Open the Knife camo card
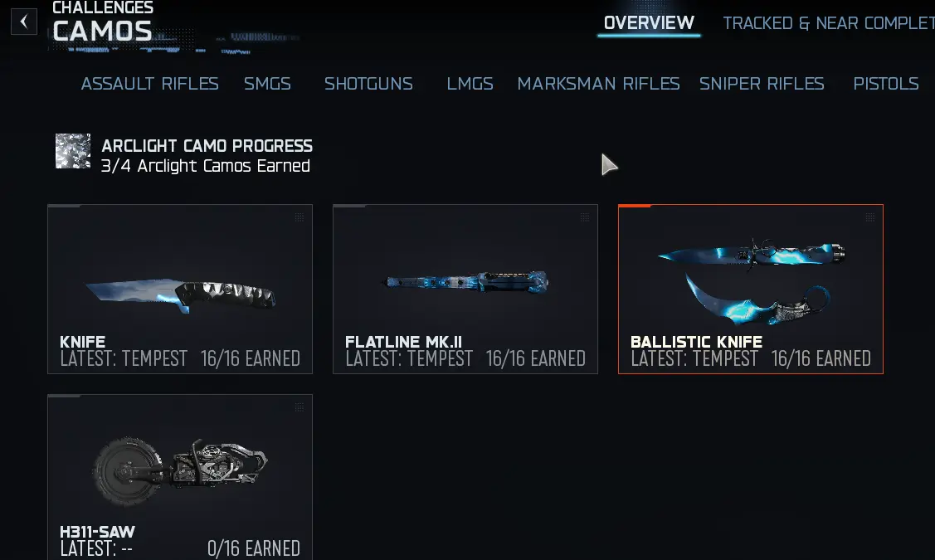 coord(180,290)
